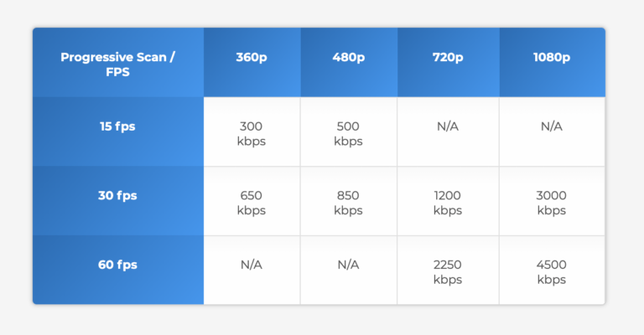Click the N/A cell for 720p at 15 fps
The width and height of the screenshot is (644, 335).
[x=448, y=126]
